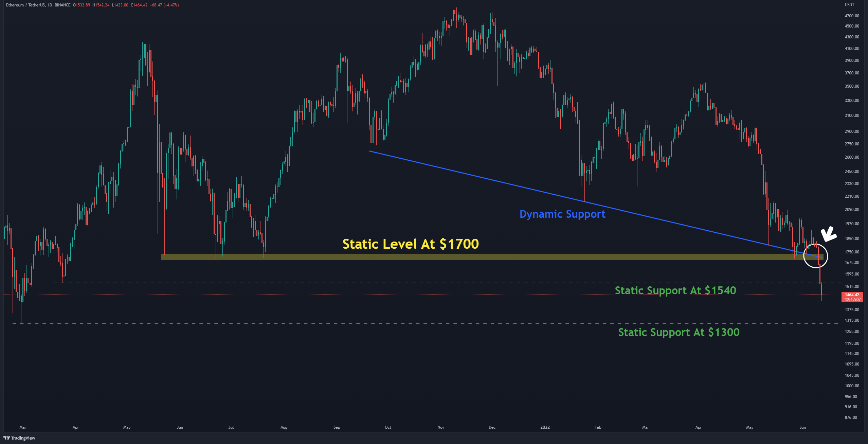The height and width of the screenshot is (444, 868).
Task: Click the high price value H1542.24
Action: pyautogui.click(x=101, y=5)
